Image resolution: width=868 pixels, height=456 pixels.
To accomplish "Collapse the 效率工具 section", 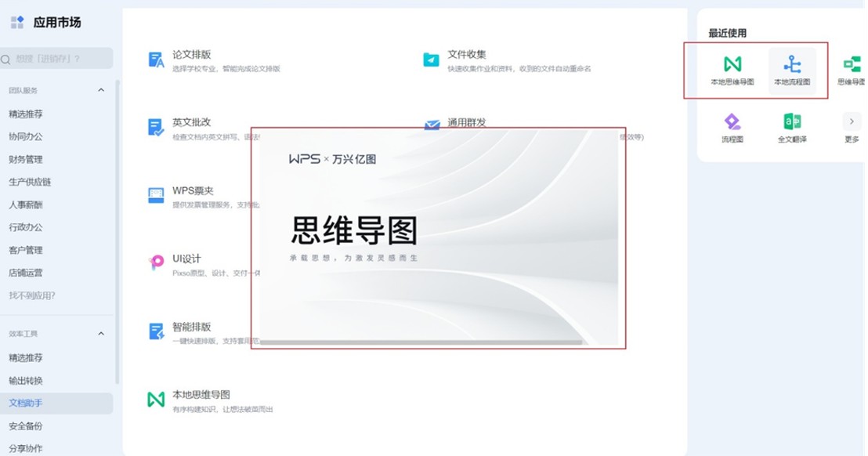I will coord(101,334).
